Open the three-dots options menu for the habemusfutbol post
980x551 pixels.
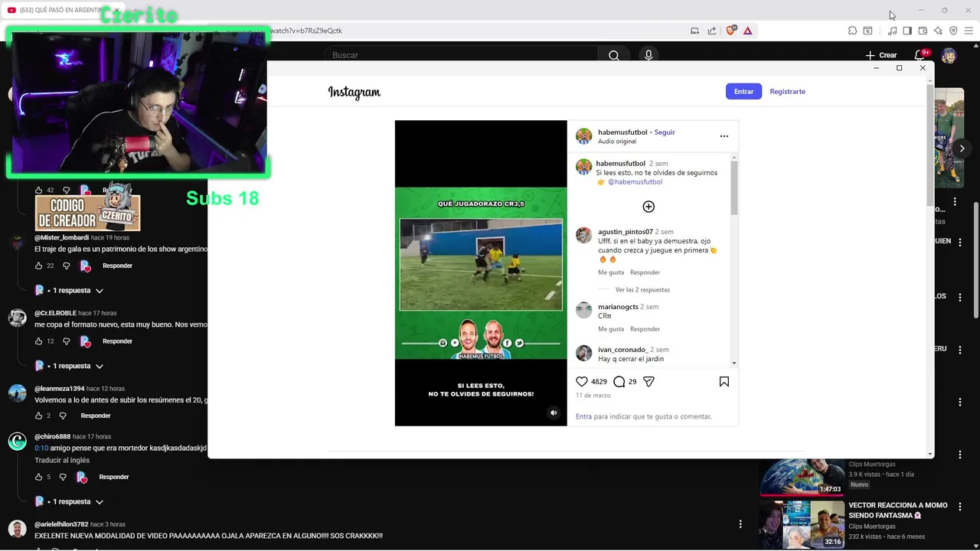pyautogui.click(x=724, y=136)
